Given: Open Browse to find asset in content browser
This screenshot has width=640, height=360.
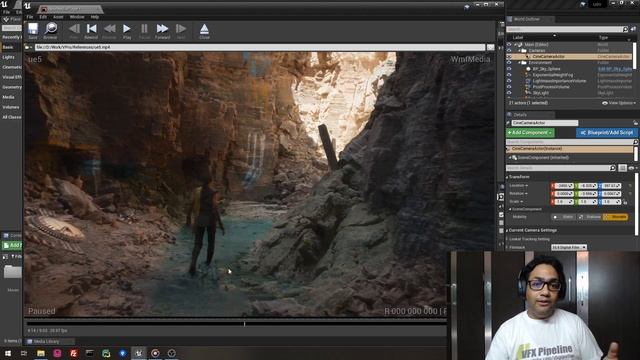Looking at the screenshot, I should point(51,31).
